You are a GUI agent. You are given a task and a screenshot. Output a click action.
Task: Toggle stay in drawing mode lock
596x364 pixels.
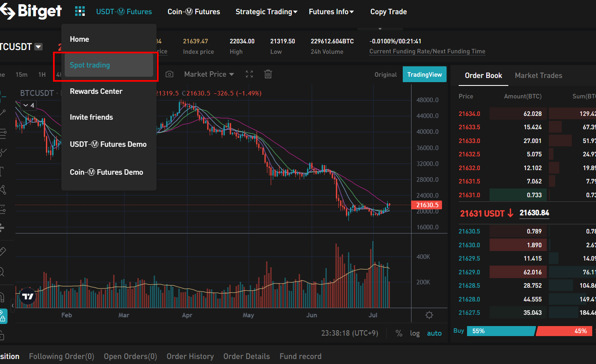[3, 316]
